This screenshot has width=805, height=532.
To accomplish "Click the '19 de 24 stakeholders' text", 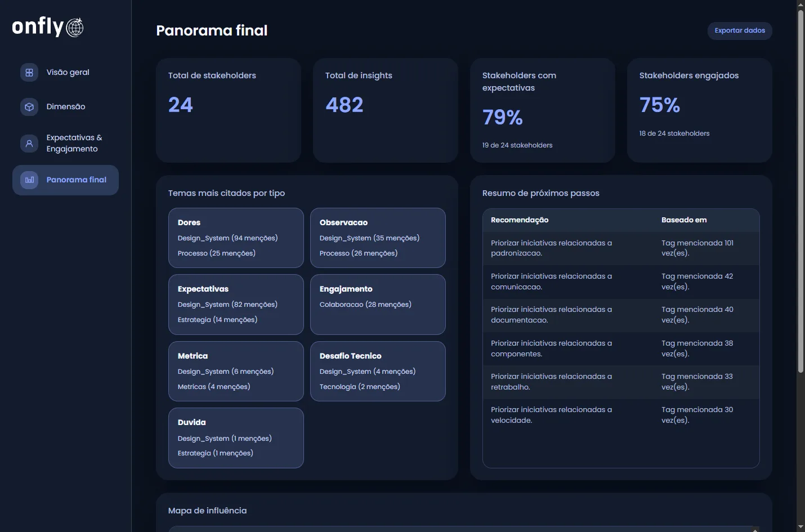I will pos(517,145).
